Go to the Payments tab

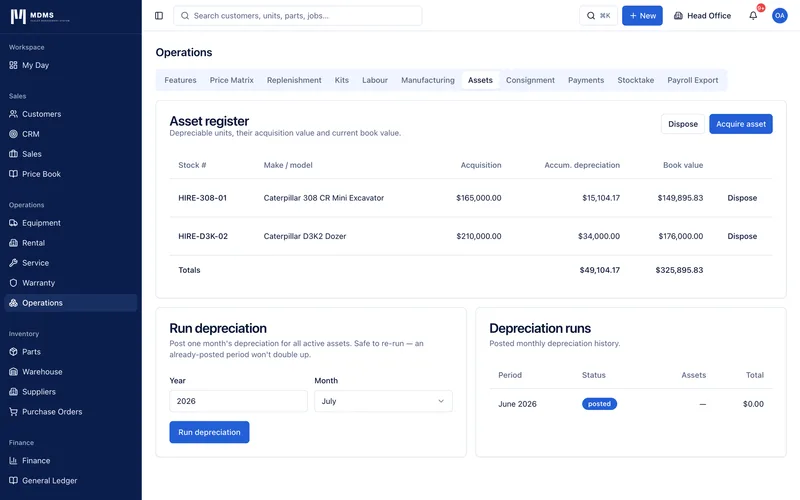pos(586,80)
